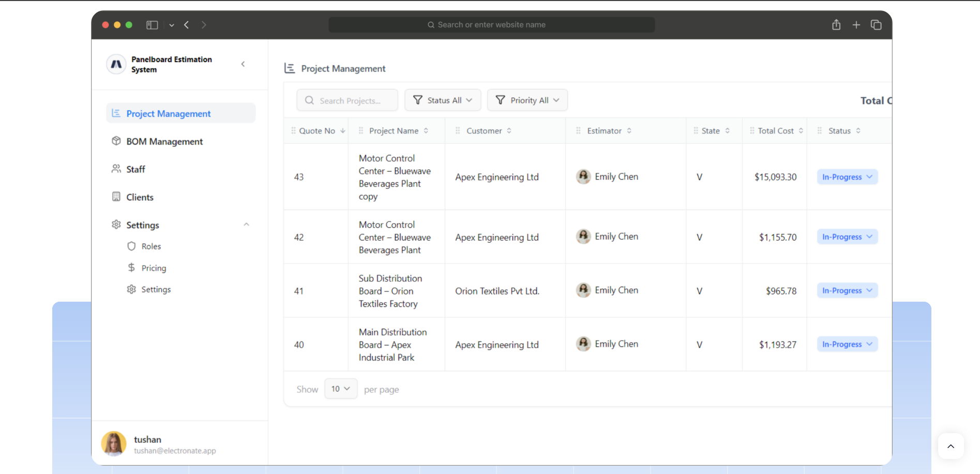980x474 pixels.
Task: Open the Priority All filter dropdown
Action: point(527,100)
